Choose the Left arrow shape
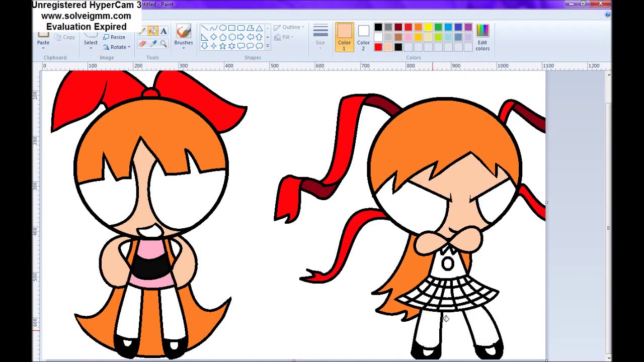644x362 pixels. pos(250,37)
